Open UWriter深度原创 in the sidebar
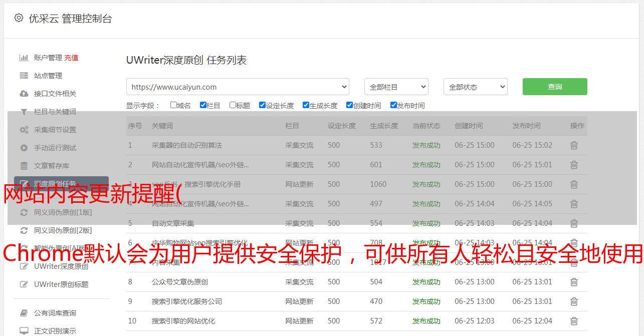 (x=61, y=266)
